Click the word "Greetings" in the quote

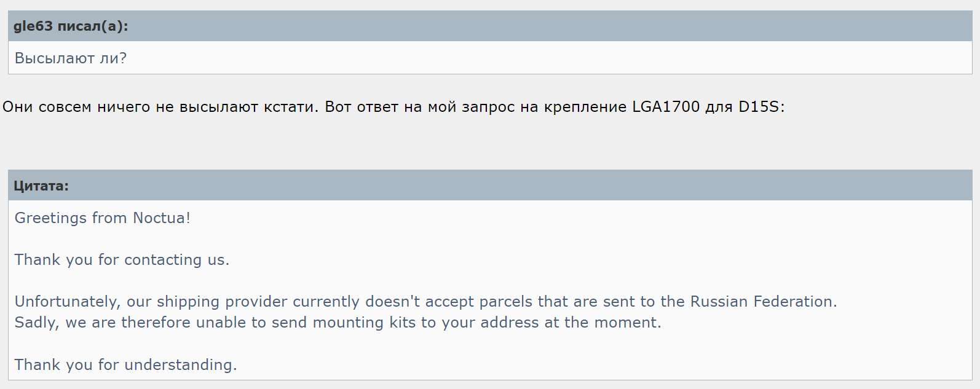point(50,218)
